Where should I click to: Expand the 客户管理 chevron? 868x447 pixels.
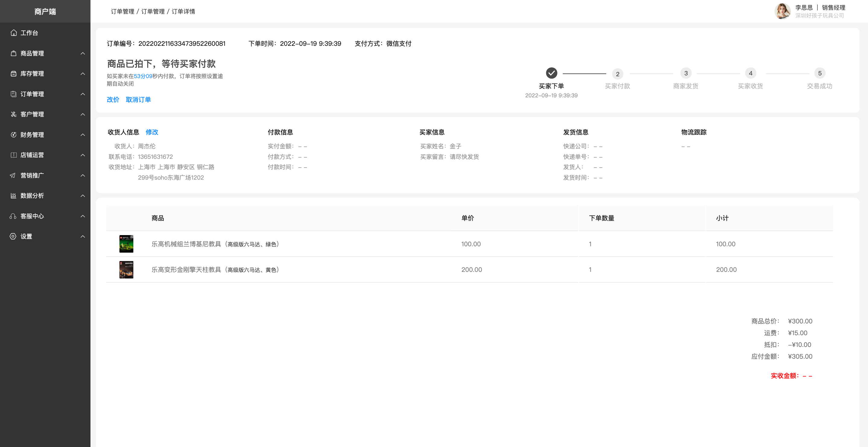click(x=83, y=114)
